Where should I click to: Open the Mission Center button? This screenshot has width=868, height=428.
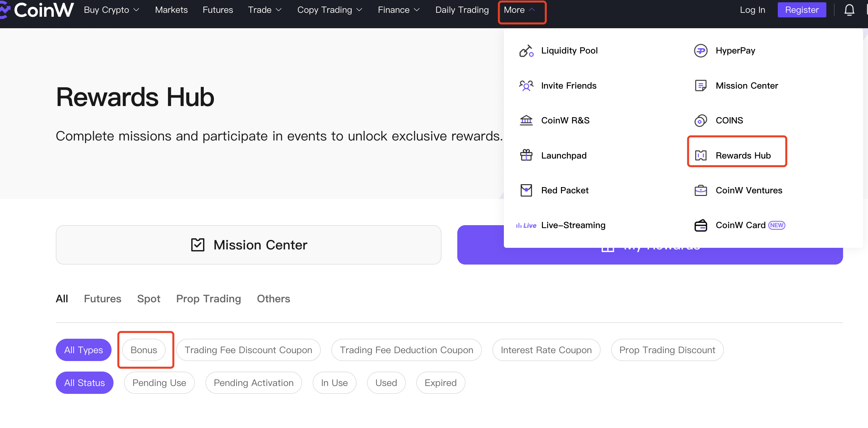click(x=248, y=245)
